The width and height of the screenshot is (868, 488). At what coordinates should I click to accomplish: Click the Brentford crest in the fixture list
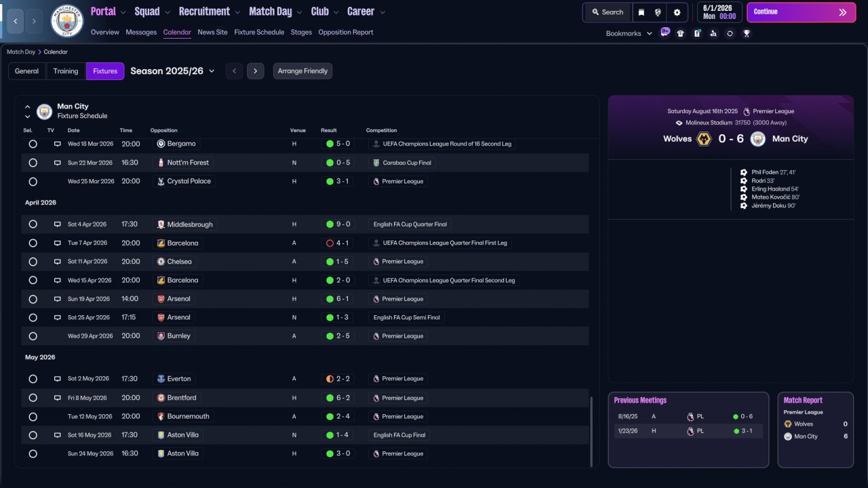click(161, 398)
